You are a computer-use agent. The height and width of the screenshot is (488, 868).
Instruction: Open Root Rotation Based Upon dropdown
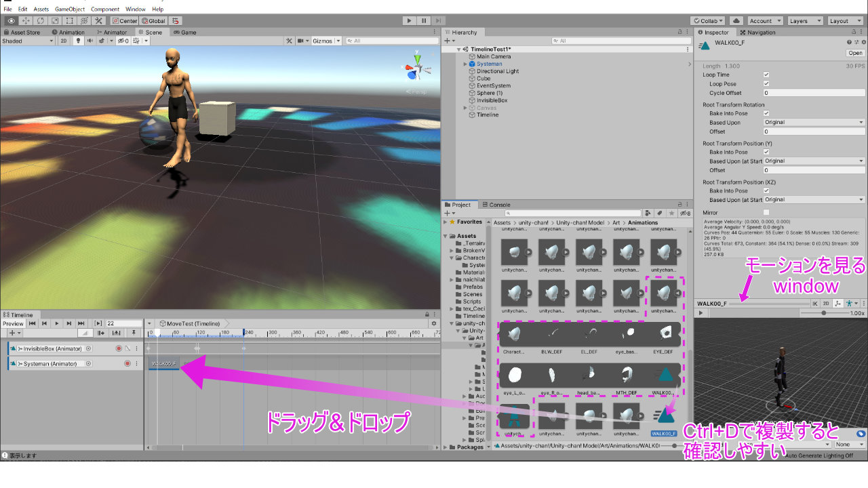(x=814, y=123)
